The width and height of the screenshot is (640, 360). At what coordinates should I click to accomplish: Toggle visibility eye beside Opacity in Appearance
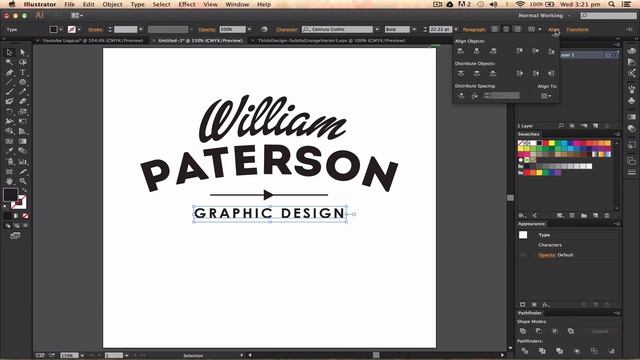(523, 255)
